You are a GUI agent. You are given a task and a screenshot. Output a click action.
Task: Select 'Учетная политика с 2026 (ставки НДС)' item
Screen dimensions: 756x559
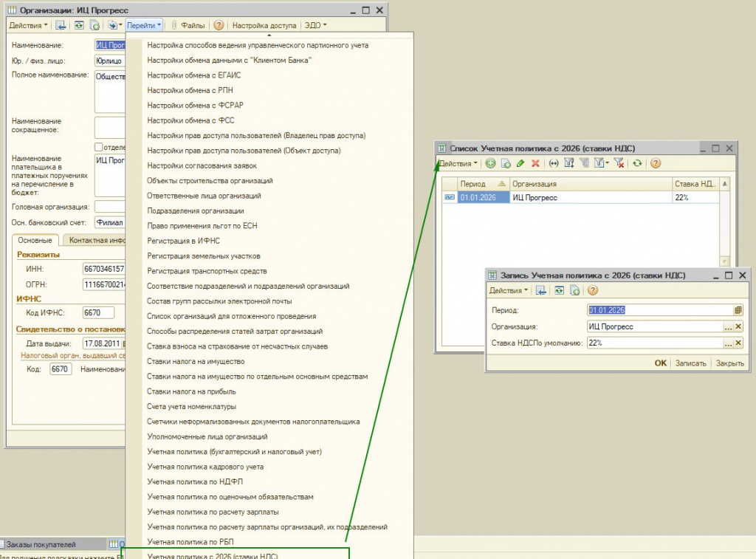click(213, 555)
